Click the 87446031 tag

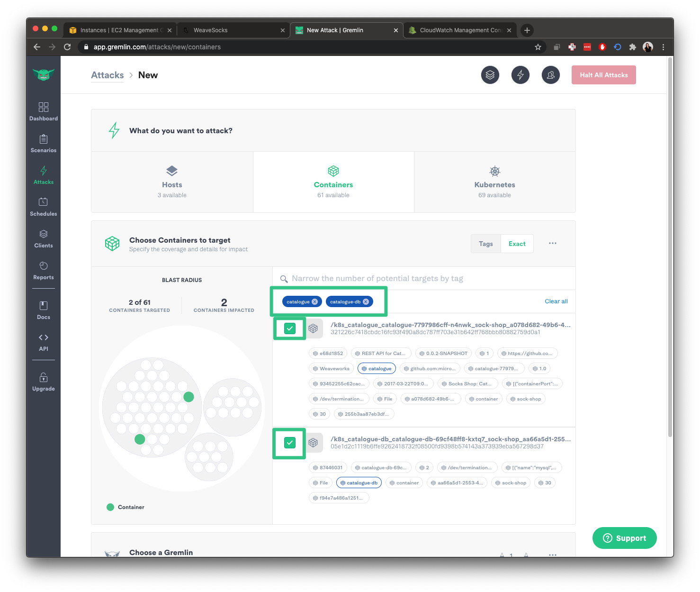[328, 468]
